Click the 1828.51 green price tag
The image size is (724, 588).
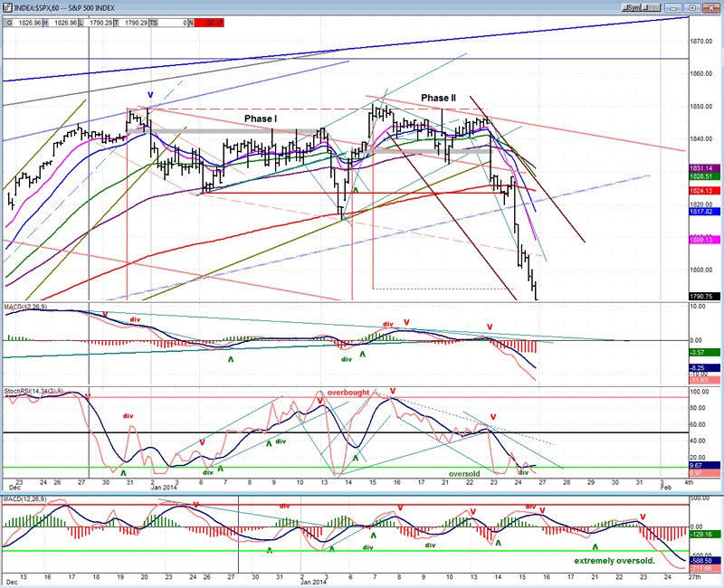(704, 177)
